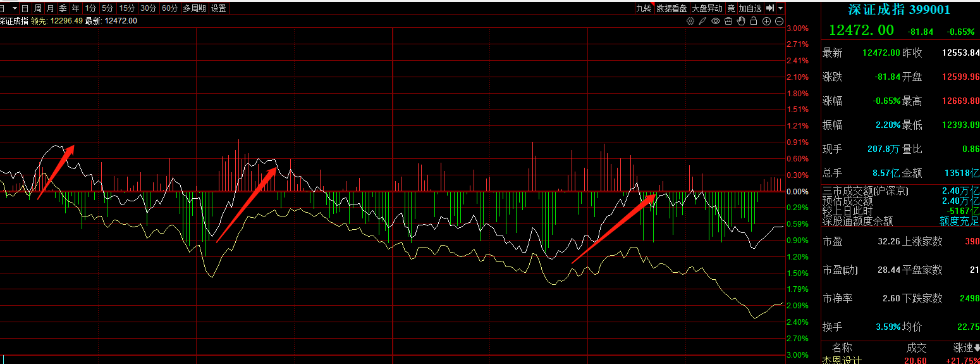This screenshot has height=364, width=980.
Task: Click the 开盘 12599.96 value
Action: click(x=960, y=77)
